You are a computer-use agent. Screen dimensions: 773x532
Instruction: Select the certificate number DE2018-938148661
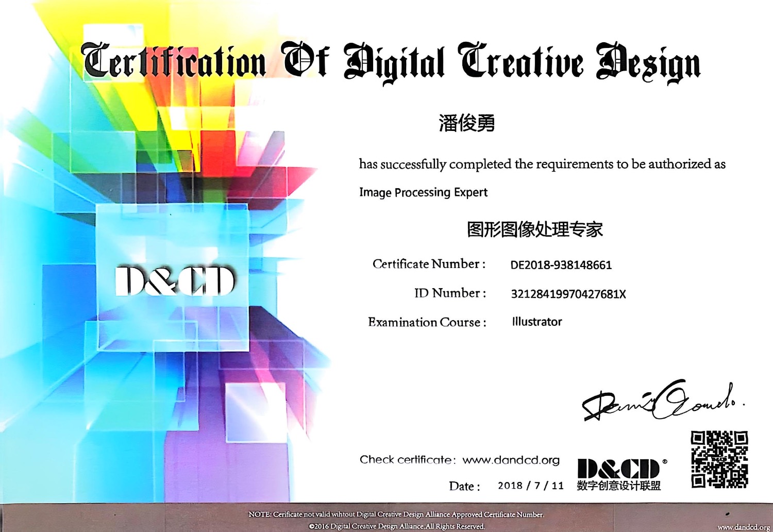[561, 265]
